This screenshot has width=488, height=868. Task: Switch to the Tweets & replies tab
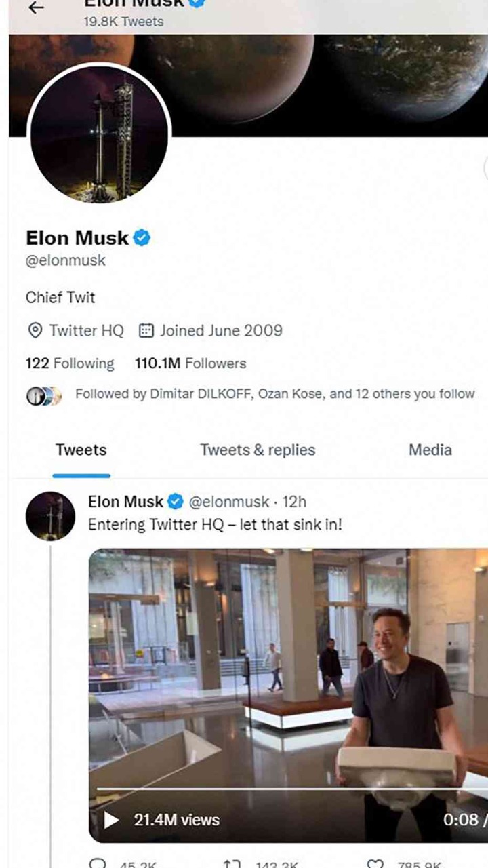[258, 450]
